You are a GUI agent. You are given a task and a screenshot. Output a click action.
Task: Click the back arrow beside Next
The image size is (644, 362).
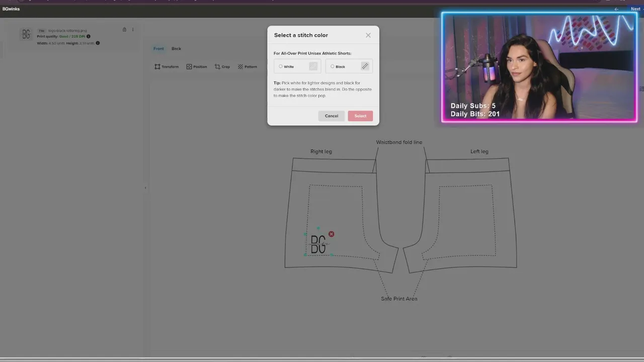(616, 9)
